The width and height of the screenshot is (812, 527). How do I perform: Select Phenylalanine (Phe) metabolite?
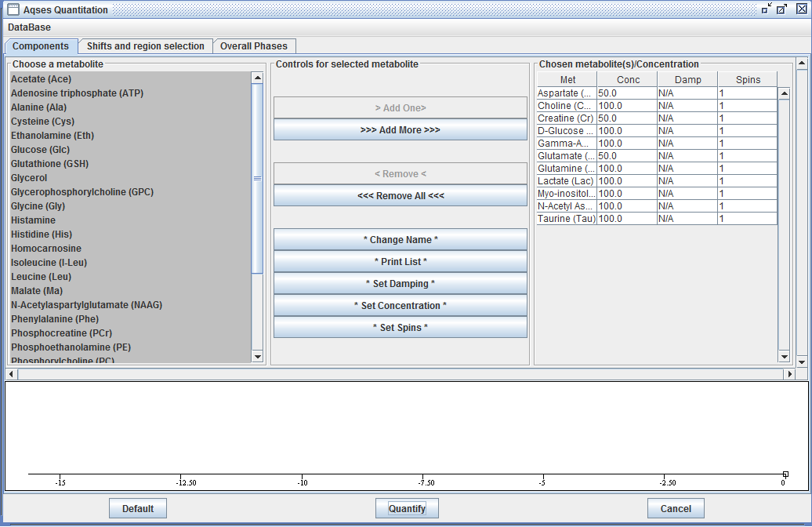pyautogui.click(x=130, y=319)
